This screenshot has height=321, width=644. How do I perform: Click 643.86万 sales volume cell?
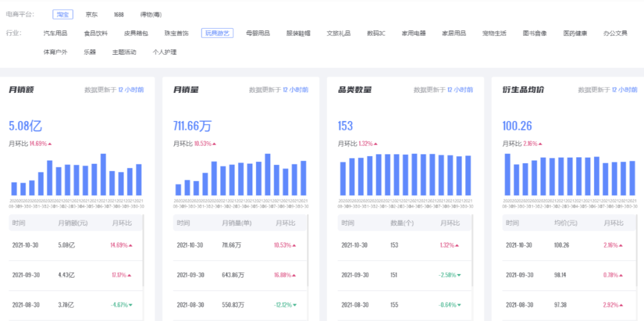[x=233, y=275]
